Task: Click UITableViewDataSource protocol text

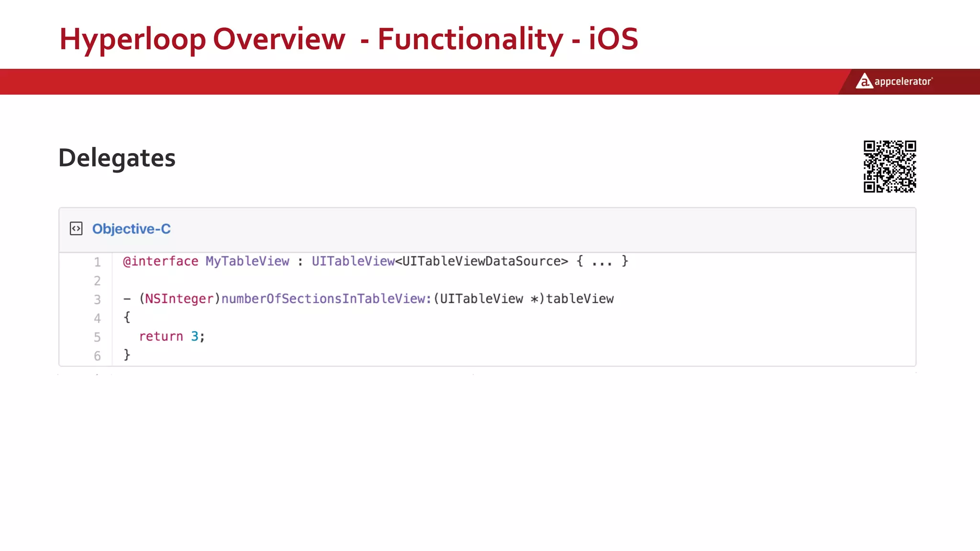Action: tap(481, 261)
